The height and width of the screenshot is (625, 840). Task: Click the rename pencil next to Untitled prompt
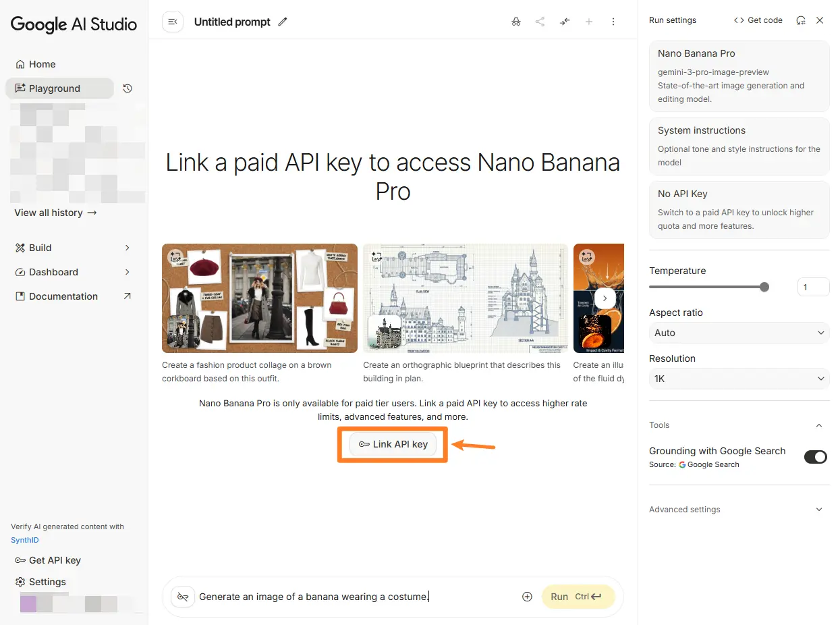pyautogui.click(x=283, y=22)
